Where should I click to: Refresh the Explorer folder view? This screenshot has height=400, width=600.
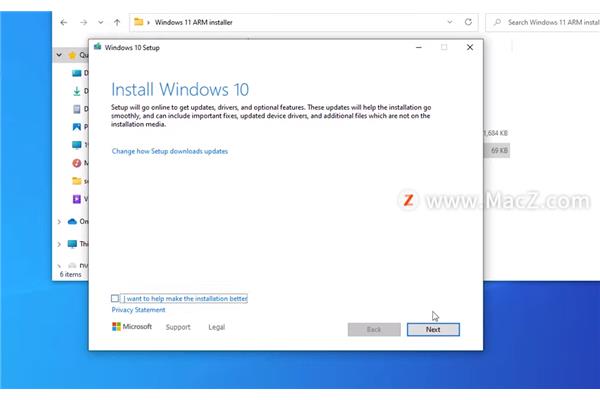pyautogui.click(x=468, y=22)
